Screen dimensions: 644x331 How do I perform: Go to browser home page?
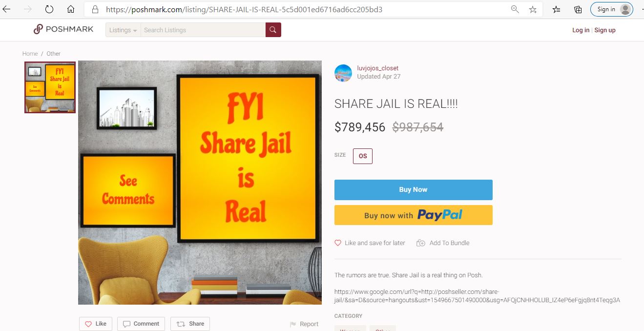pyautogui.click(x=71, y=9)
